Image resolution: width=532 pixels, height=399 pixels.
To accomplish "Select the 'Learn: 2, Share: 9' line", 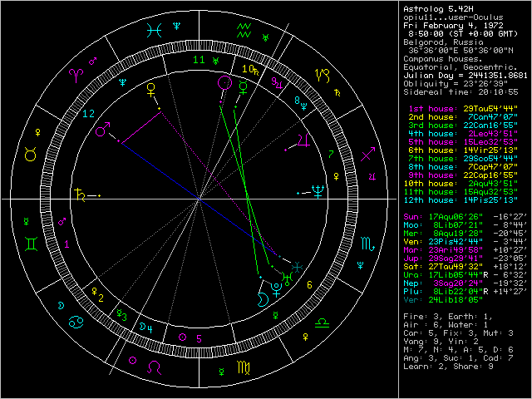I will 448,366.
